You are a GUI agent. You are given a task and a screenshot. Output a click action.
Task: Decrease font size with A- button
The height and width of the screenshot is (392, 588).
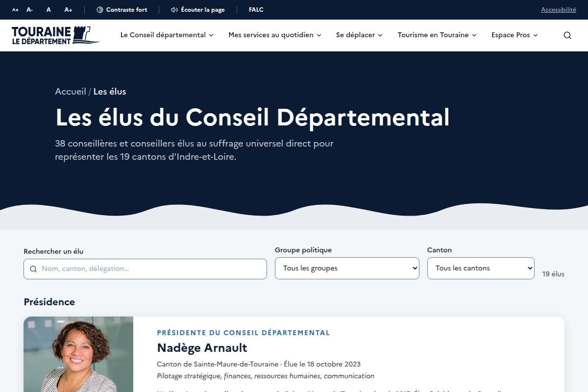coord(30,10)
